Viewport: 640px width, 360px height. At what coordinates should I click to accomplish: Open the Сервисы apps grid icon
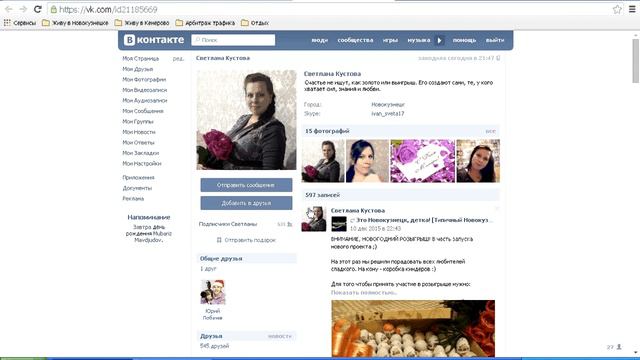click(7, 23)
